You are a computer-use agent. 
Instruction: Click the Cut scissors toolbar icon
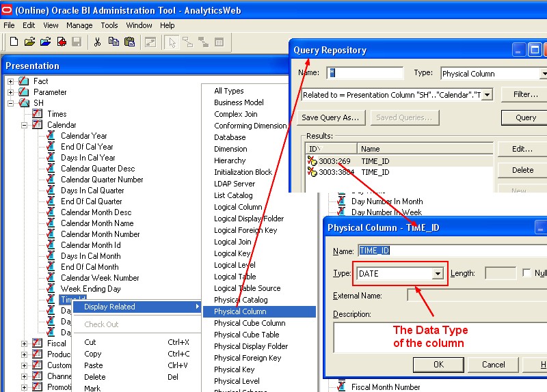(x=97, y=42)
